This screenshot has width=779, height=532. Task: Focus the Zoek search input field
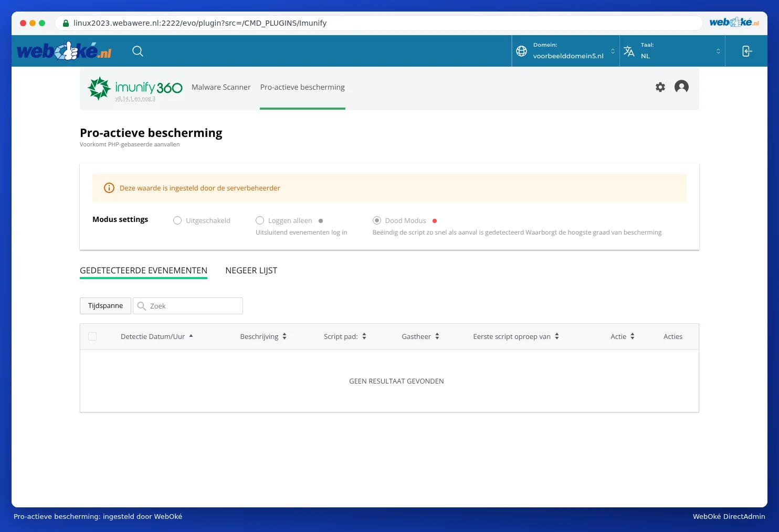tap(188, 306)
